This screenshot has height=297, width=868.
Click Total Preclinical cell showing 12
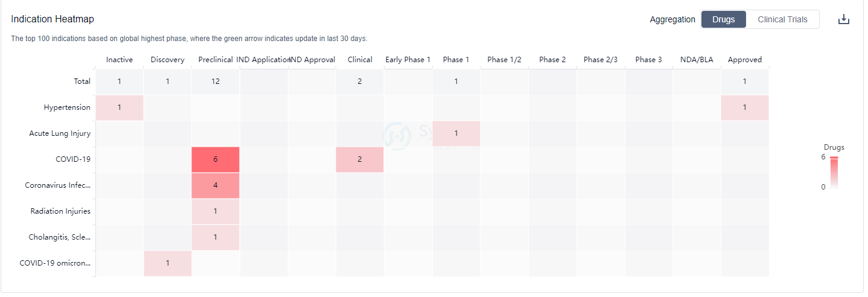pos(215,81)
